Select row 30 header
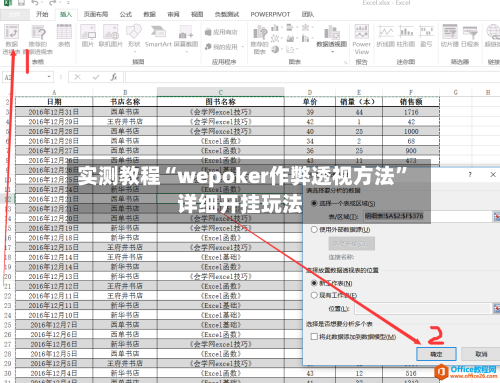This screenshot has height=383, width=500. click(x=7, y=373)
